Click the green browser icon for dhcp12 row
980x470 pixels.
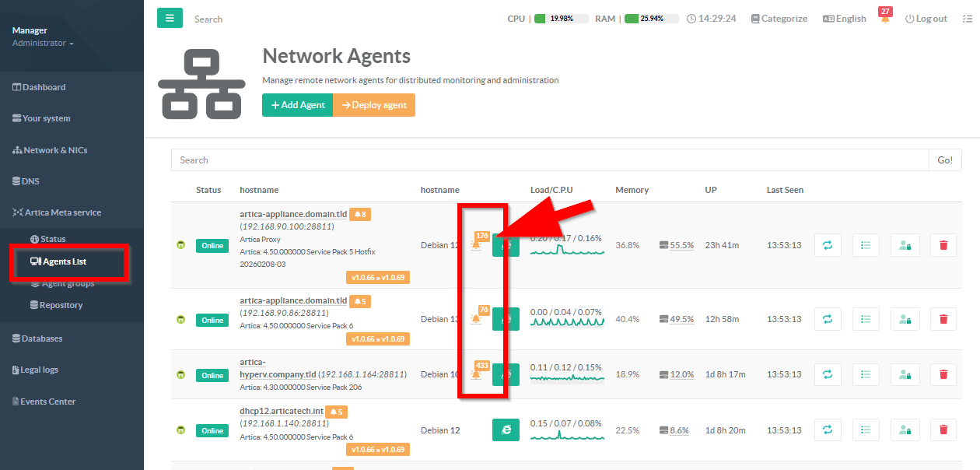tap(506, 430)
